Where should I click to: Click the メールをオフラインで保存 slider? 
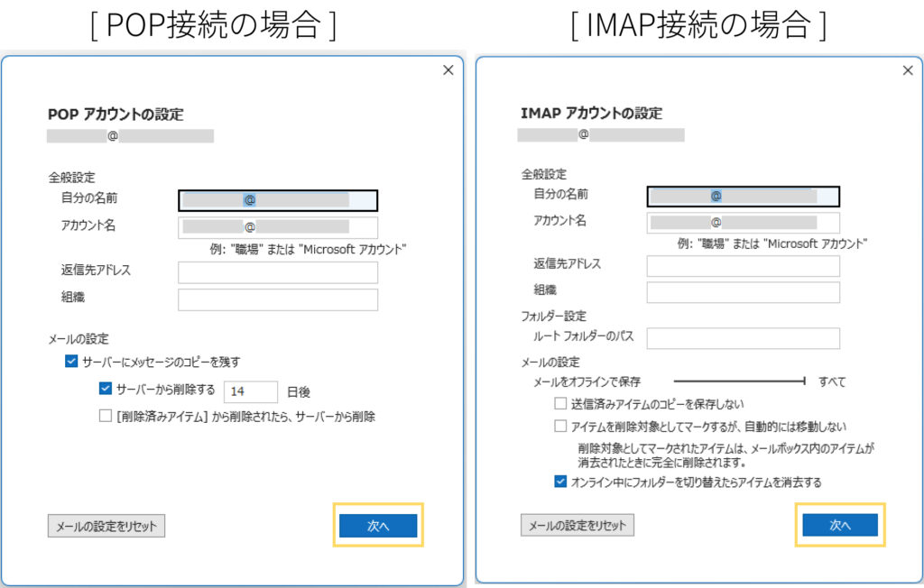(738, 381)
